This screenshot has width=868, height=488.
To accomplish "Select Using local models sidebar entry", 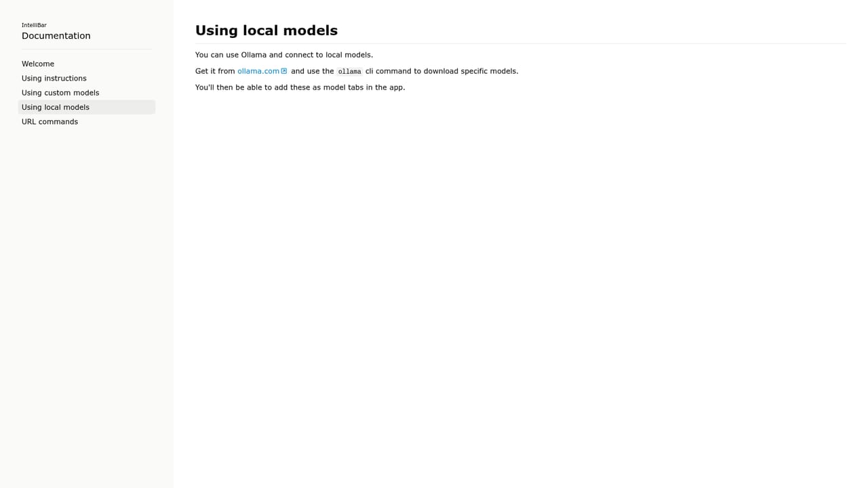I will tap(87, 107).
